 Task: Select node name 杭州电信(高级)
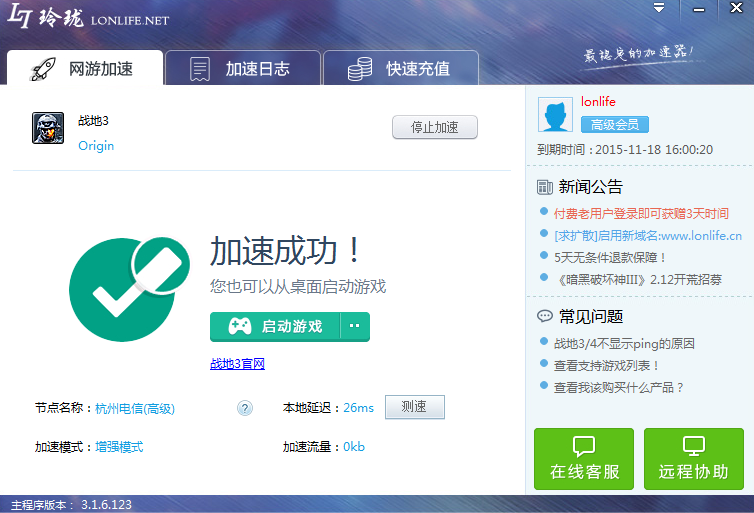coord(135,408)
